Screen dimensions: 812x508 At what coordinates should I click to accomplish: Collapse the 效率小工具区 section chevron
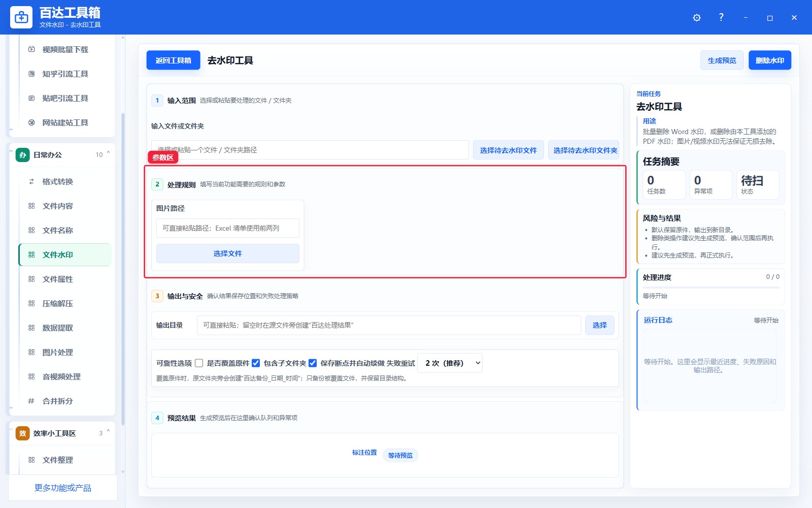108,432
